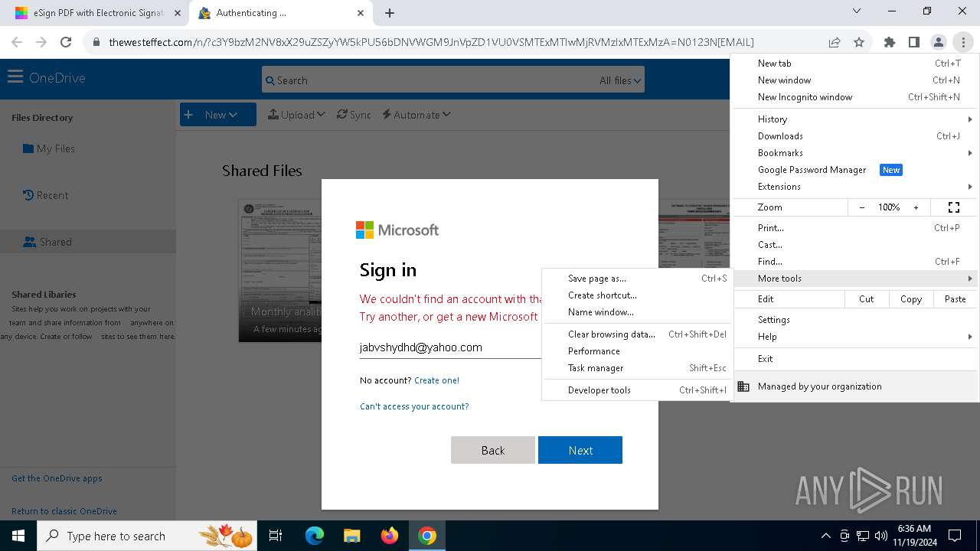The image size is (980, 551).
Task: Open Recent in sidebar
Action: [46, 195]
